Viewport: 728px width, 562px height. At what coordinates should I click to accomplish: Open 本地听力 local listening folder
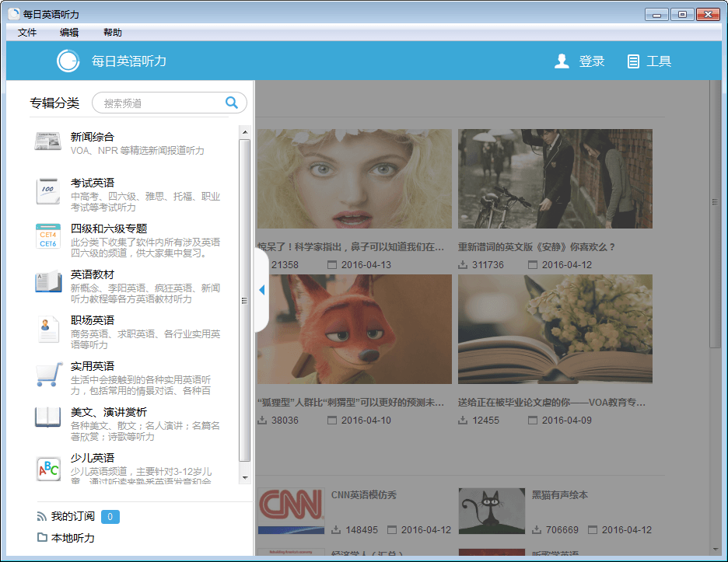click(72, 538)
